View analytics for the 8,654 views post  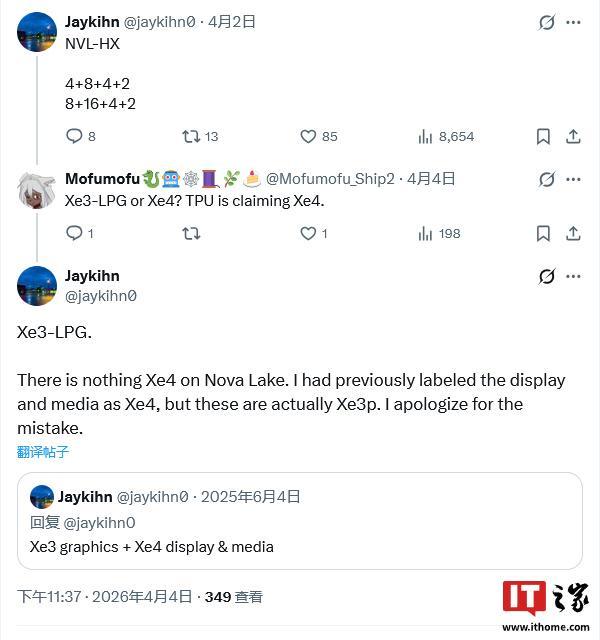(x=425, y=136)
